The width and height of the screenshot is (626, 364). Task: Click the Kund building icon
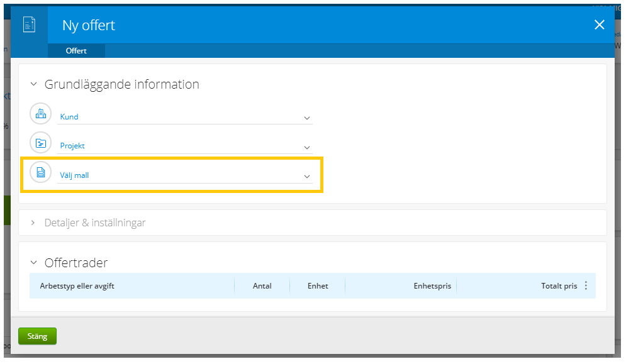41,114
